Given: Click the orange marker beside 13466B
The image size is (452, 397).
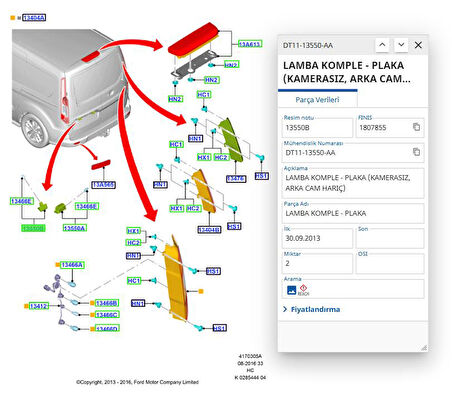Looking at the screenshot, I should coord(92,303).
